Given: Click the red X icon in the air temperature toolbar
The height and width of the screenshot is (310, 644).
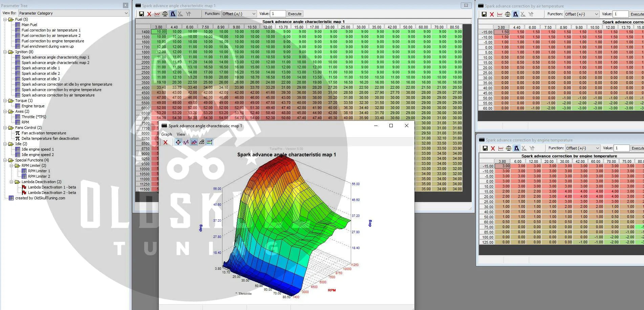Looking at the screenshot, I should point(492,14).
